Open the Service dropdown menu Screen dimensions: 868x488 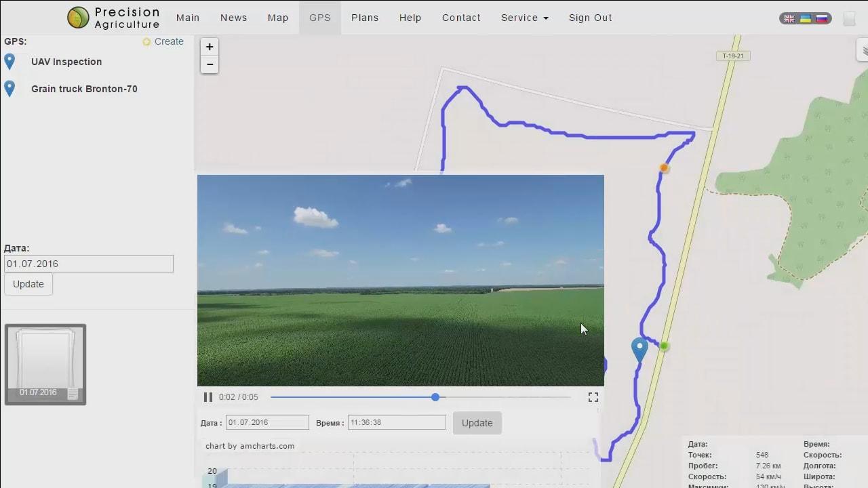(x=524, y=18)
